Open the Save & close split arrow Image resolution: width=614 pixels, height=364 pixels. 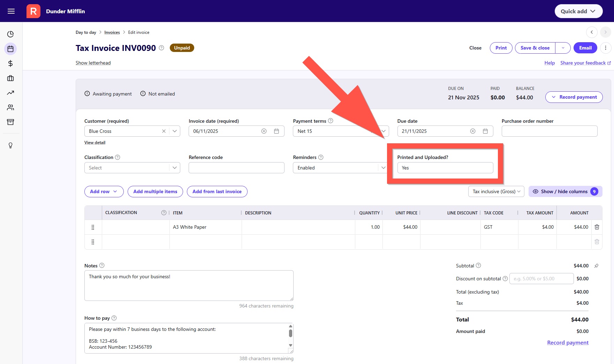click(563, 48)
